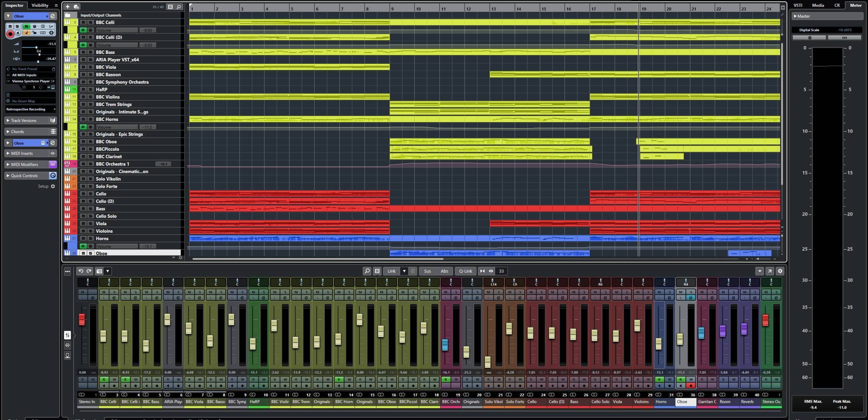This screenshot has width=868, height=420.
Task: Solo the BBC Horns track
Action: (x=90, y=119)
